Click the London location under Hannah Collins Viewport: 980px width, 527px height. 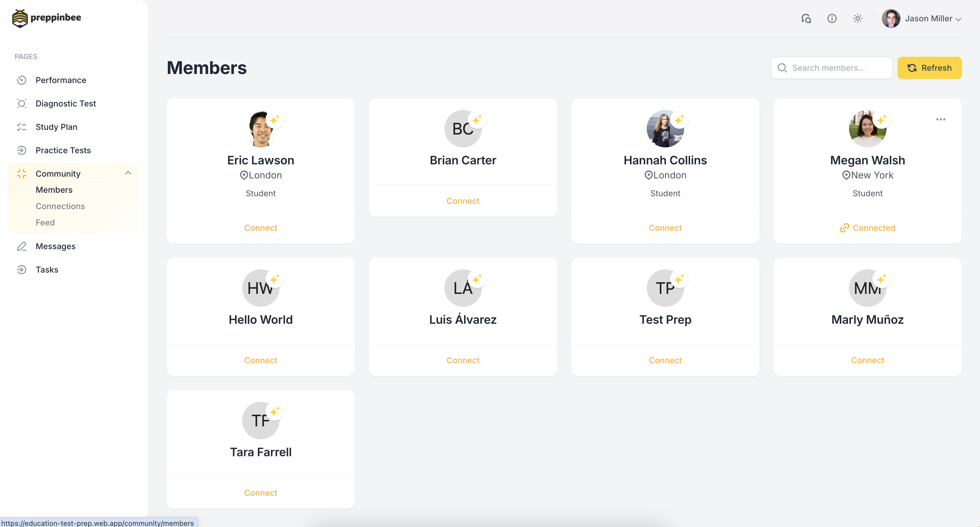point(665,175)
